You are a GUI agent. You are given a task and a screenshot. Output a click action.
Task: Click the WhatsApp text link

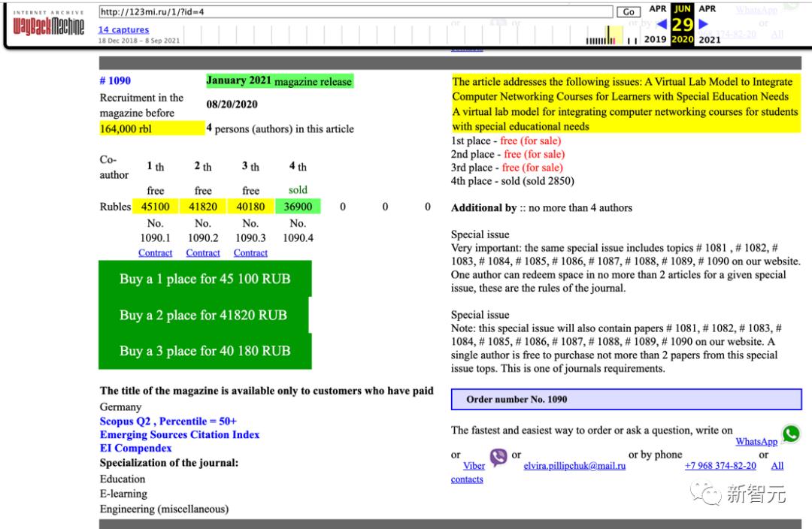point(756,442)
